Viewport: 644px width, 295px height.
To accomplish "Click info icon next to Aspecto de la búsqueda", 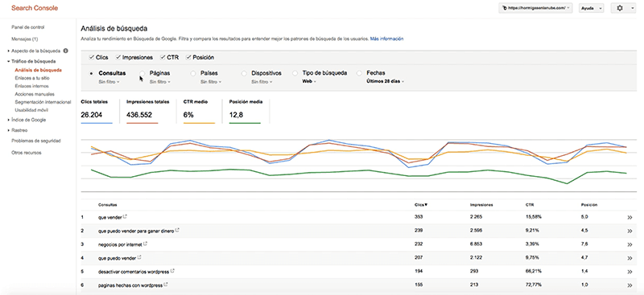I will [66, 51].
